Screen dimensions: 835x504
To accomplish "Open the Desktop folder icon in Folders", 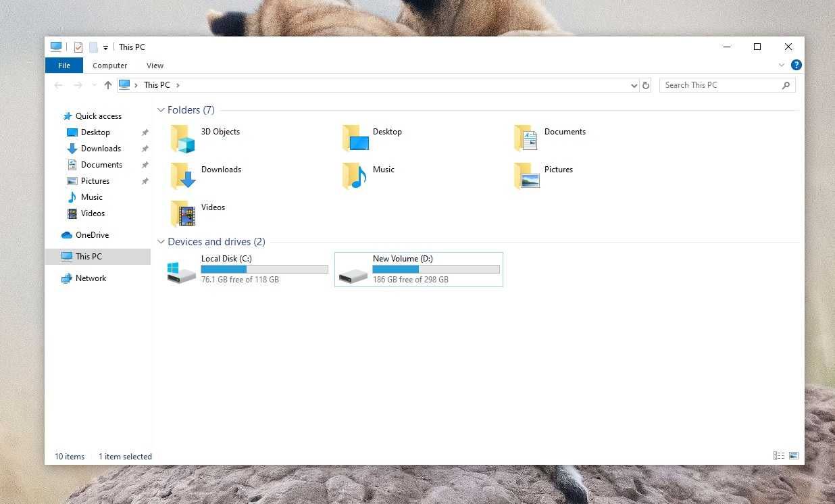I will click(x=355, y=138).
